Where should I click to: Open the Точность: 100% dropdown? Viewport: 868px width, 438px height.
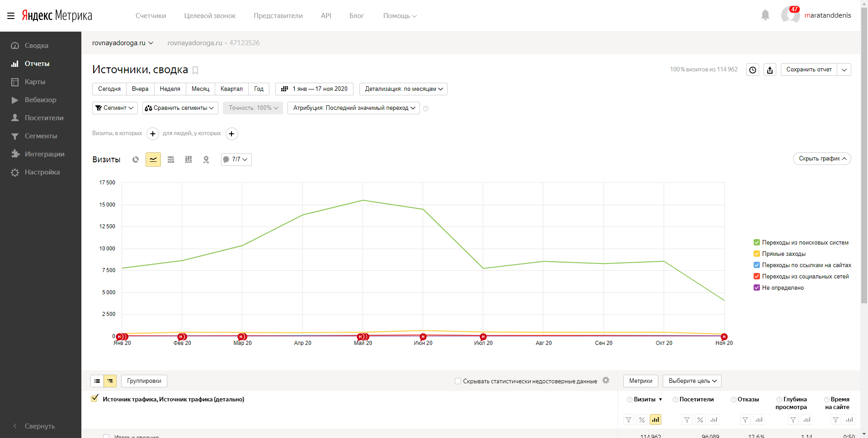253,108
